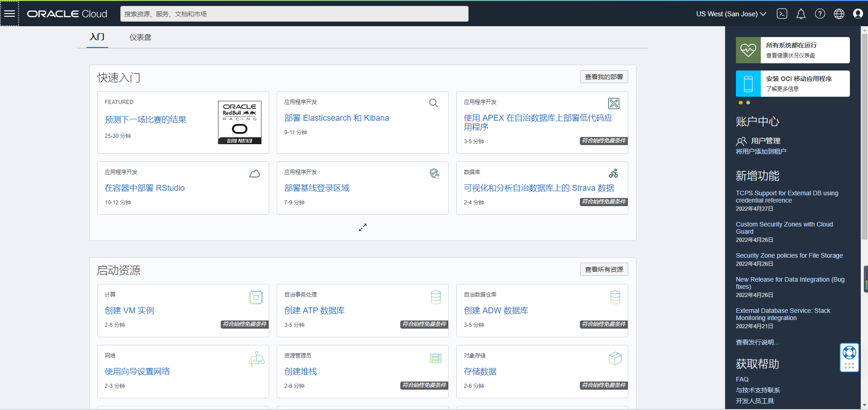868x410 pixels.
Task: Click the database icon on ADW card
Action: coord(615,297)
